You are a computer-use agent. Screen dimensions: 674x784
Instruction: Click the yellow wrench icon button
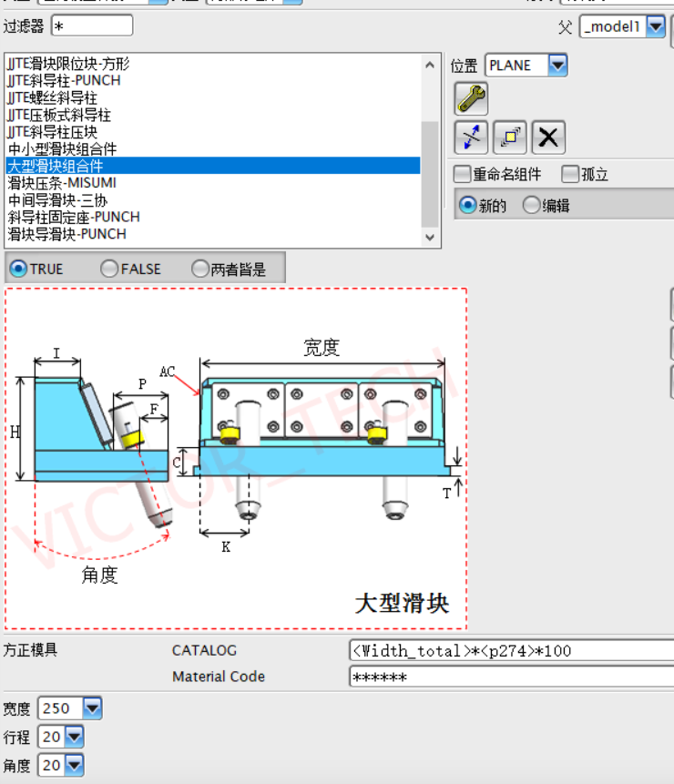(x=471, y=98)
